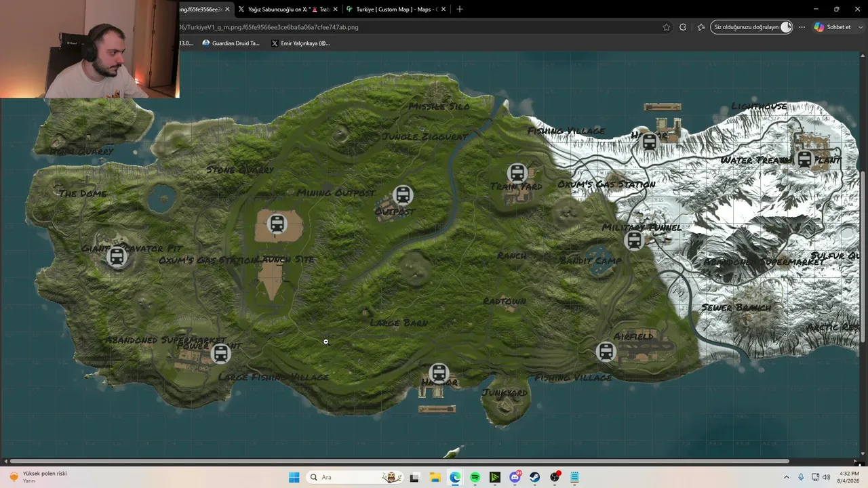Open Steam from the taskbar
This screenshot has height=488, width=868.
click(x=535, y=477)
